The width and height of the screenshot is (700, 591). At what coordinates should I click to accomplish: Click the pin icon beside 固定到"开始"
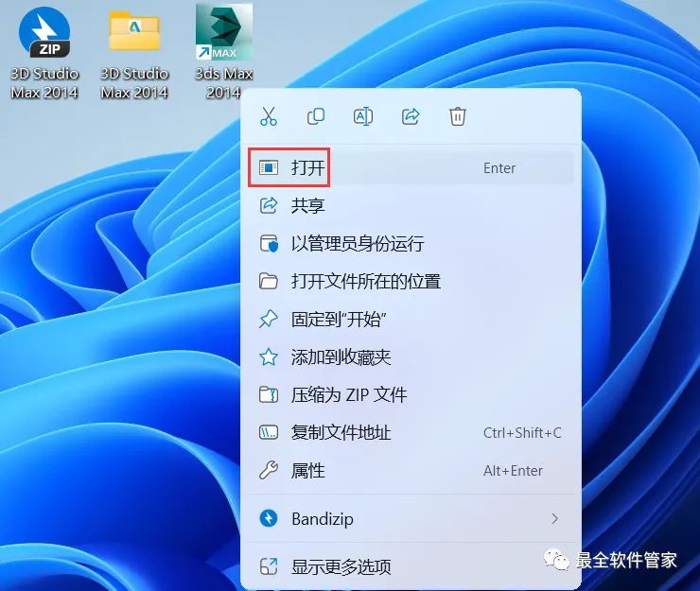click(269, 320)
